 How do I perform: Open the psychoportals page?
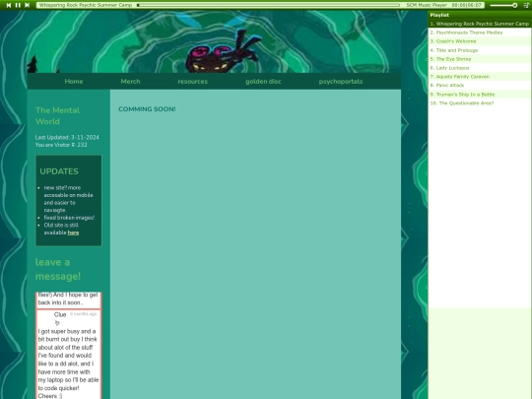[x=341, y=82]
